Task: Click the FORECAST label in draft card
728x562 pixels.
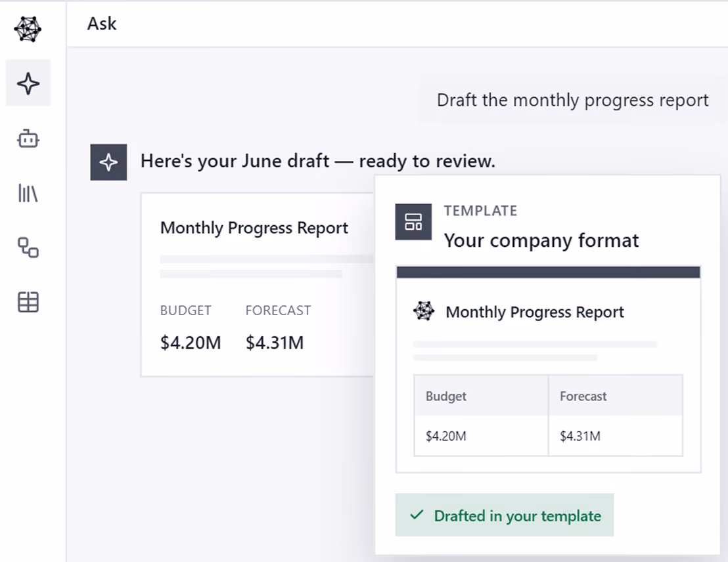Action: tap(278, 311)
